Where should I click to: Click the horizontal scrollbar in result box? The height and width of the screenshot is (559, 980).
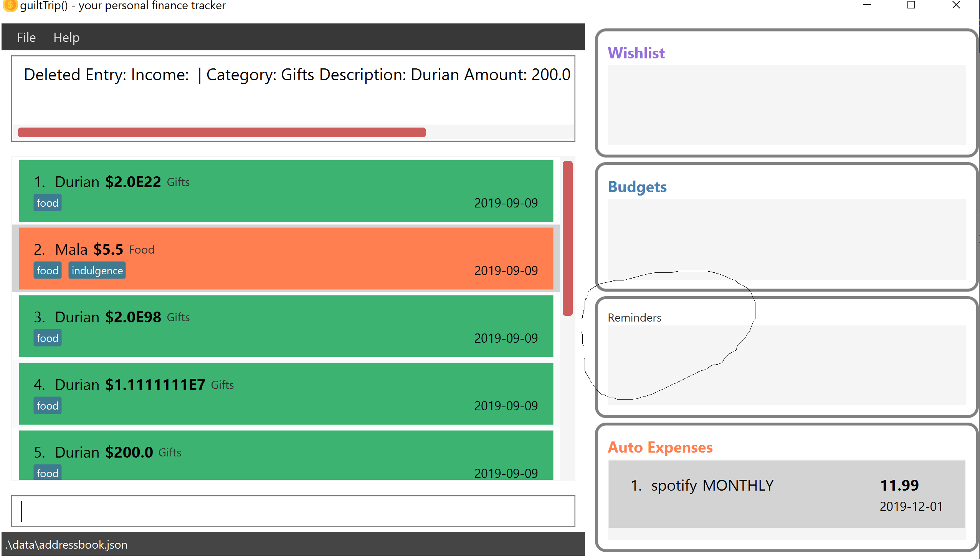(x=221, y=133)
